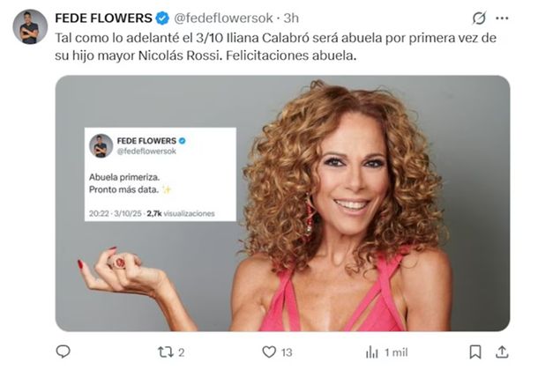Viewport: 538px width, 392px height.
Task: Click the repost count of 2
Action: 182,351
